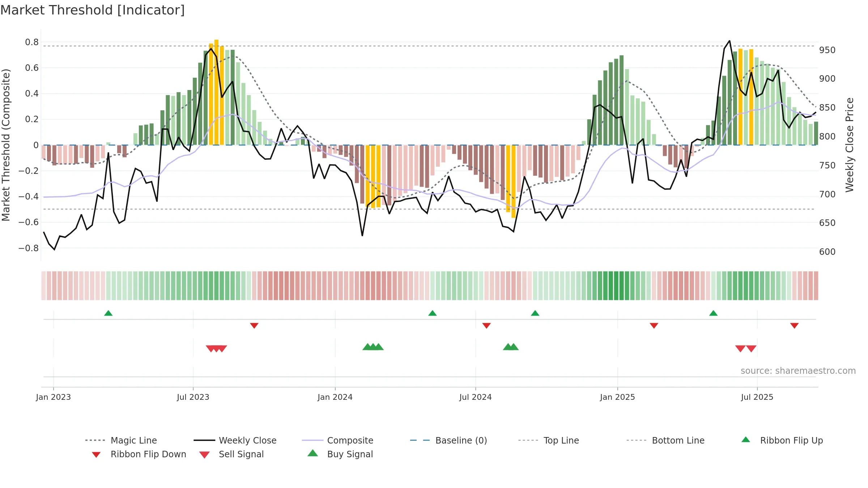Screen dimensions: 868x488
Task: Click the Jul 2023 x-axis label
Action: tap(193, 397)
